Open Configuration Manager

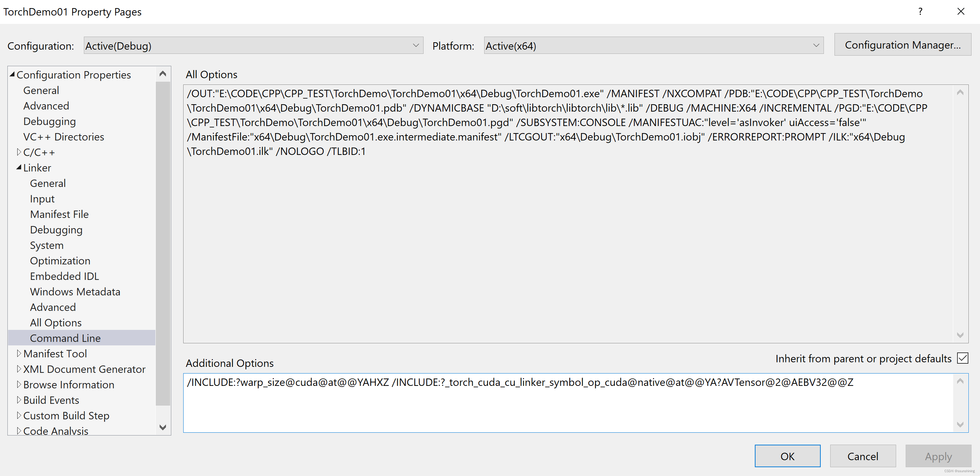point(902,44)
